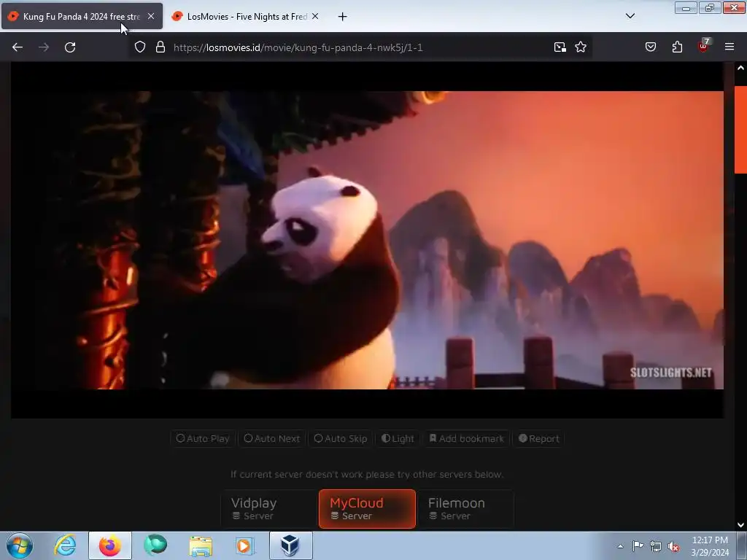Toggle the Auto Skip option
This screenshot has height=560, width=747.
341,438
